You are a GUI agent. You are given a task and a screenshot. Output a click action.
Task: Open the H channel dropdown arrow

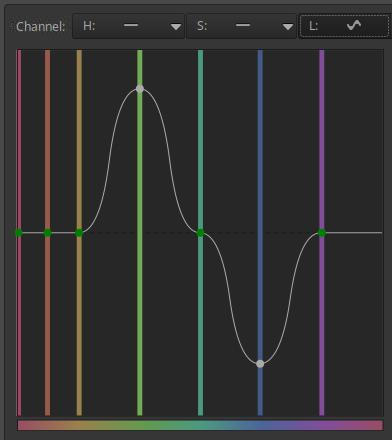point(176,27)
